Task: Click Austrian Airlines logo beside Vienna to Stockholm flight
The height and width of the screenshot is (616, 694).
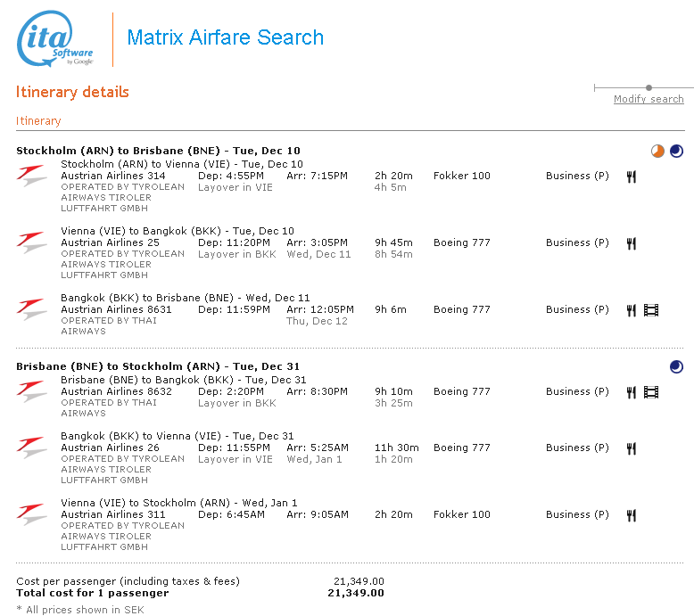Action: coord(32,515)
